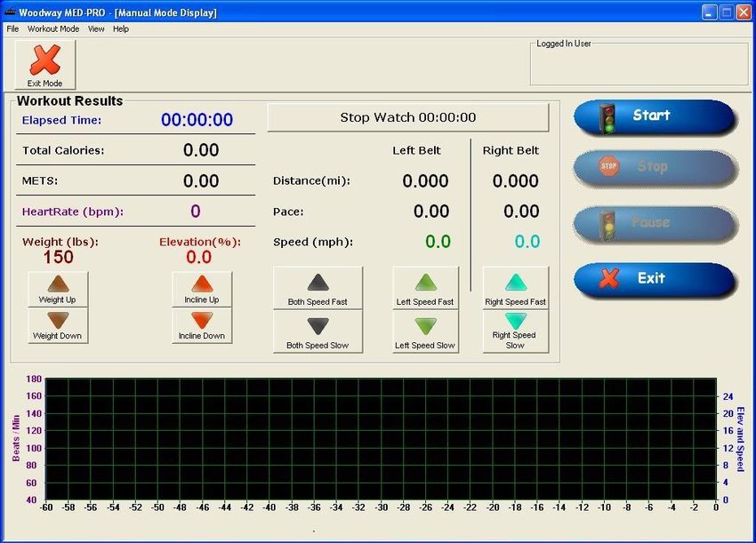Click the green left belt speed 0.0
This screenshot has width=756, height=543.
click(x=438, y=242)
